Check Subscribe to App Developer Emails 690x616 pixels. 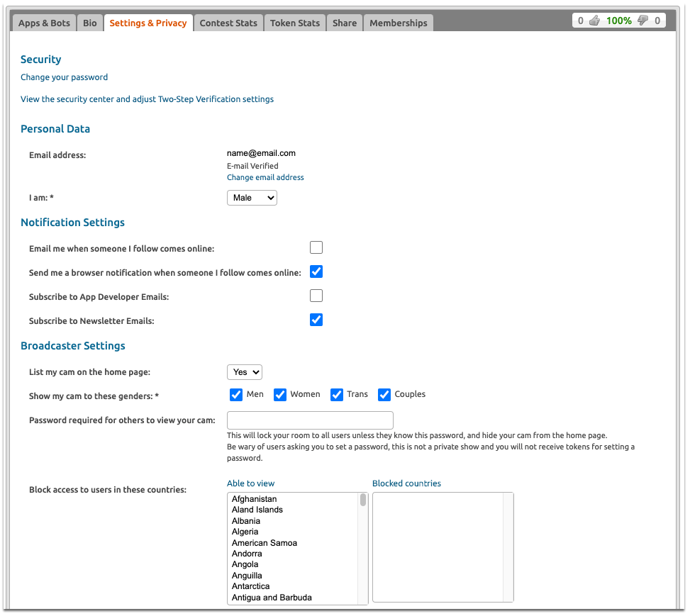click(316, 296)
